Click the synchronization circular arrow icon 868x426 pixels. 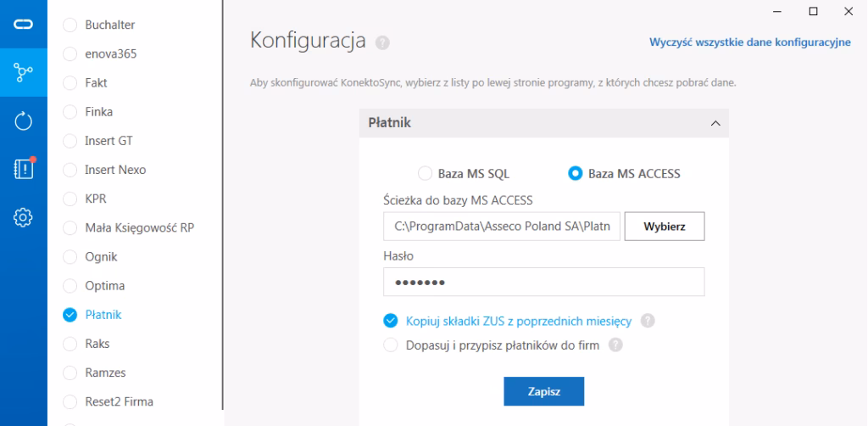pyautogui.click(x=23, y=121)
